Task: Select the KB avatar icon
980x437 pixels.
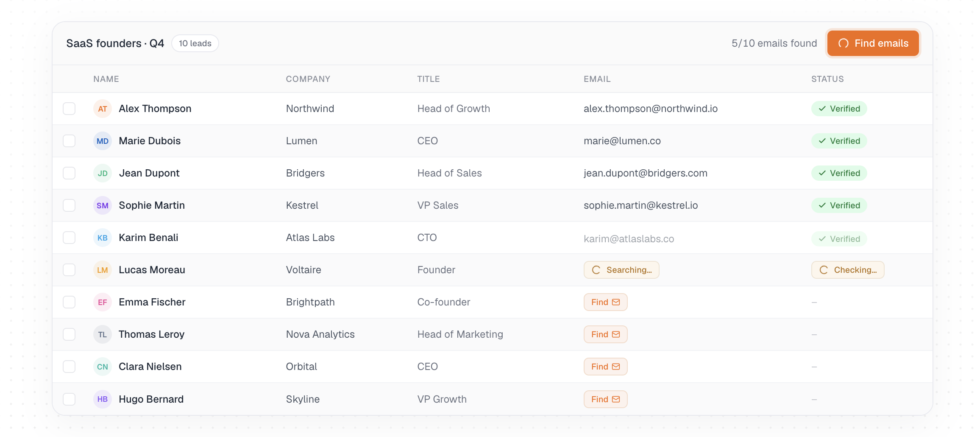Action: [103, 238]
